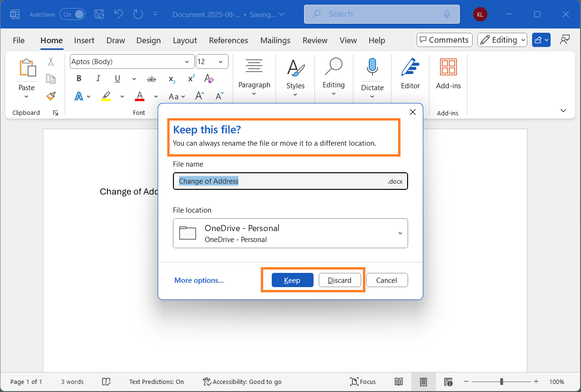Click the Strikethrough icon
The image size is (581, 392).
tap(152, 79)
